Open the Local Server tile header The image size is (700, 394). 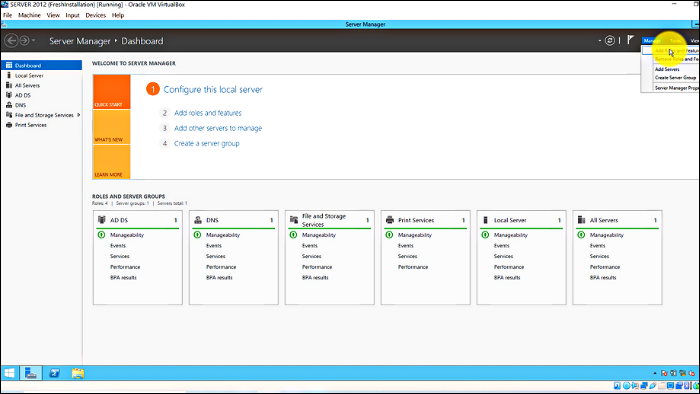point(521,220)
